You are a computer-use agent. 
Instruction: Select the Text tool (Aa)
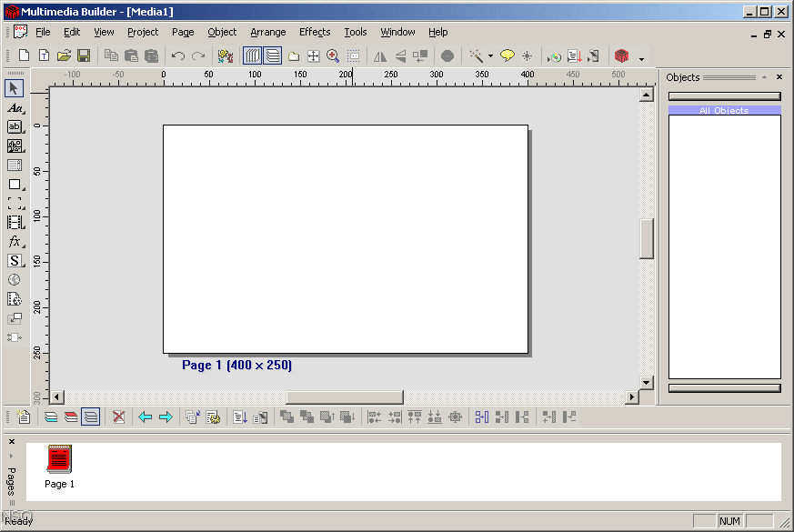pyautogui.click(x=14, y=107)
